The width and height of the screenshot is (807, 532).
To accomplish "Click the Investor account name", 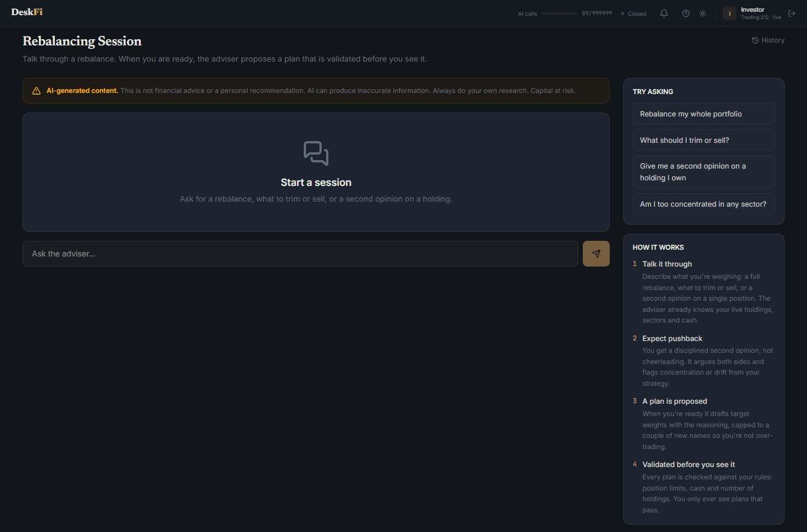I will pyautogui.click(x=753, y=10).
